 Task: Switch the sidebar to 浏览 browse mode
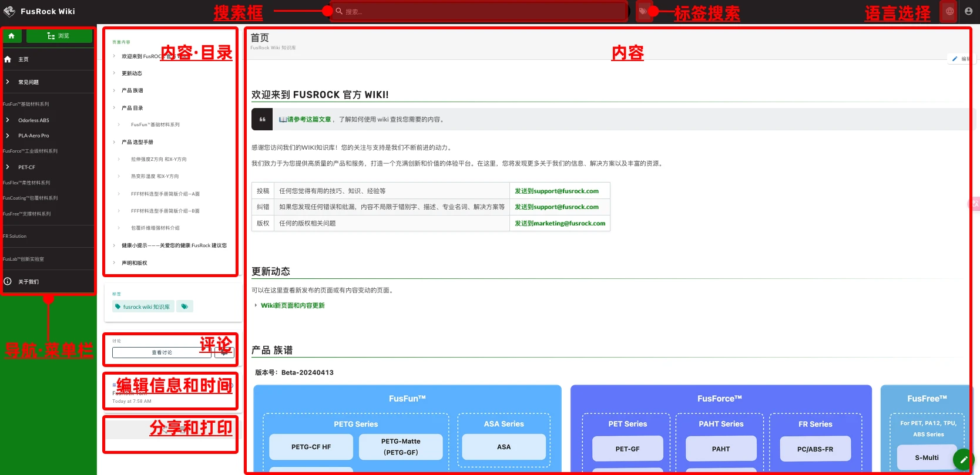coord(59,36)
